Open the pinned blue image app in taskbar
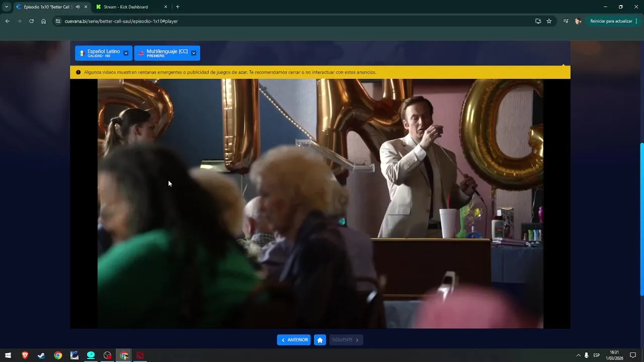Viewport: 644px width, 362px height. tap(74, 355)
